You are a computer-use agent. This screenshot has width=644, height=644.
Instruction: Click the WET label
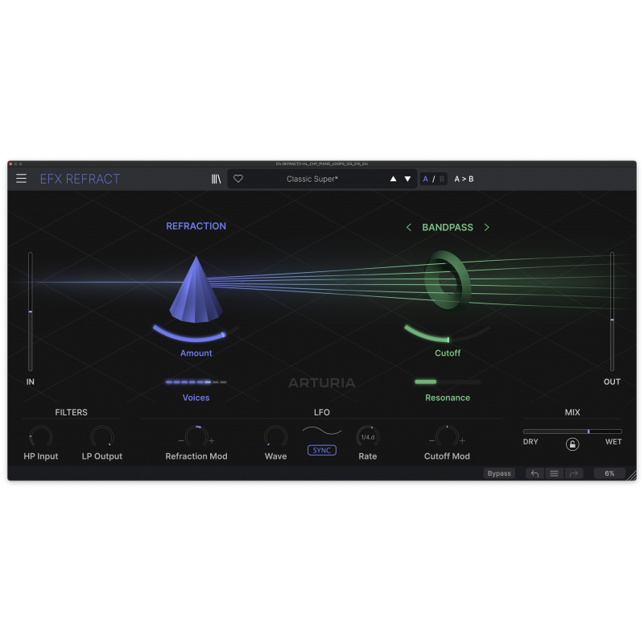(x=613, y=442)
